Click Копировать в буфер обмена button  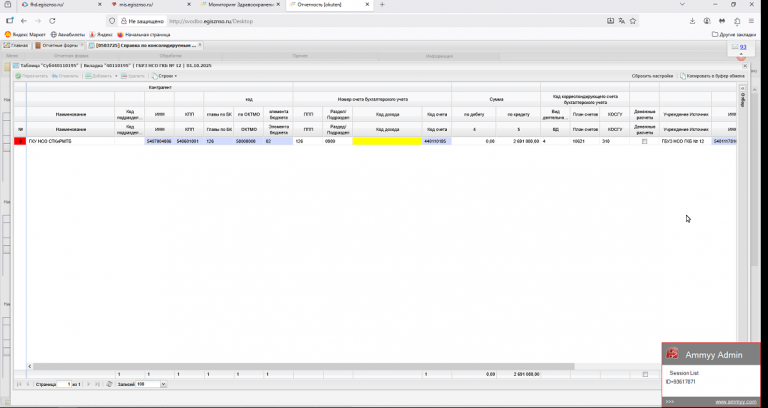click(712, 76)
